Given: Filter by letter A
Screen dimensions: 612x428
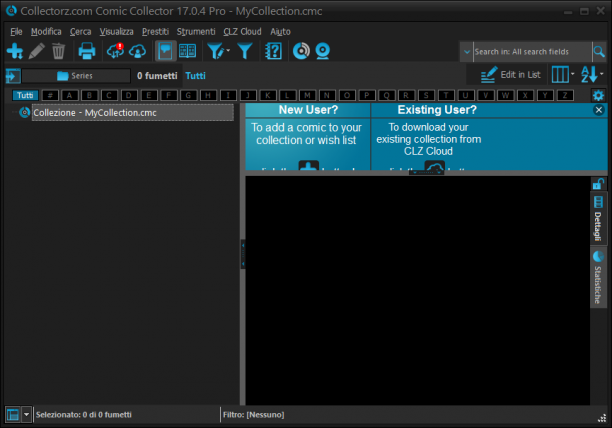Looking at the screenshot, I should 69,95.
